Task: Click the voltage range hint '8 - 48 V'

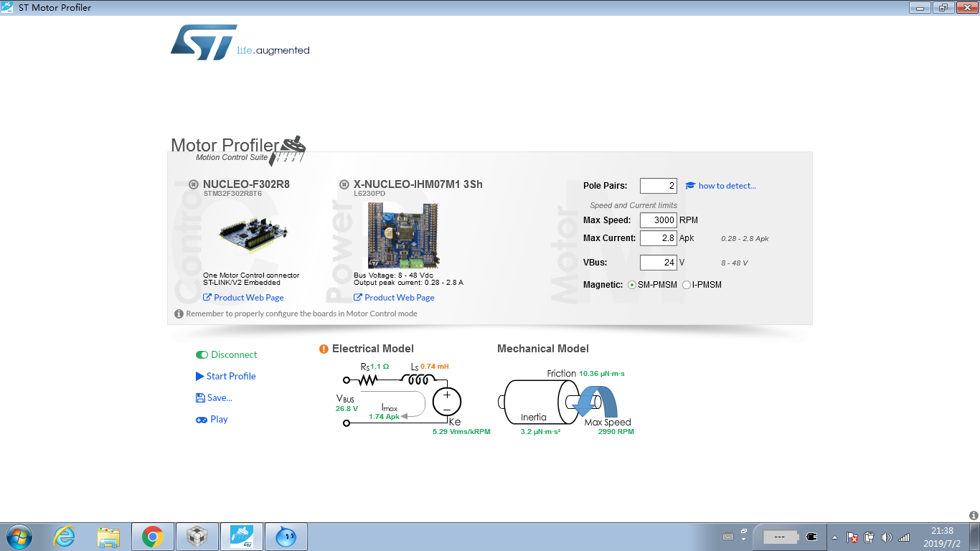Action: pyautogui.click(x=735, y=263)
